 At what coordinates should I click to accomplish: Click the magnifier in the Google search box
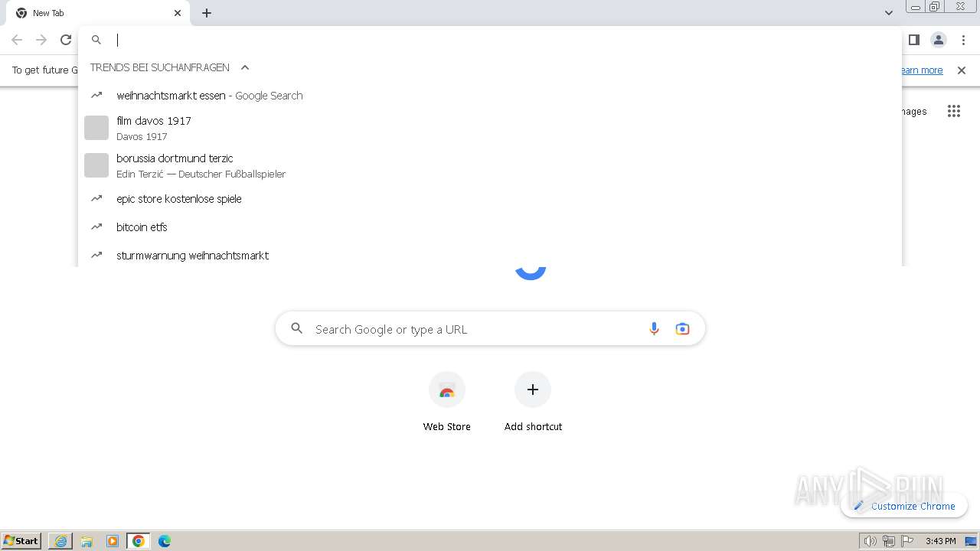click(297, 329)
